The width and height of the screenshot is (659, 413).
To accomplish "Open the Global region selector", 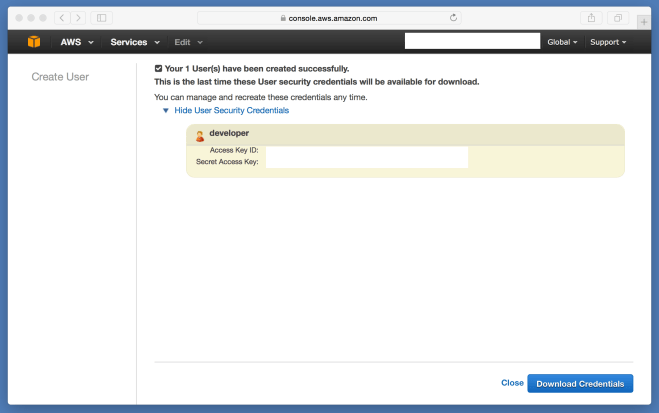I will [x=562, y=42].
